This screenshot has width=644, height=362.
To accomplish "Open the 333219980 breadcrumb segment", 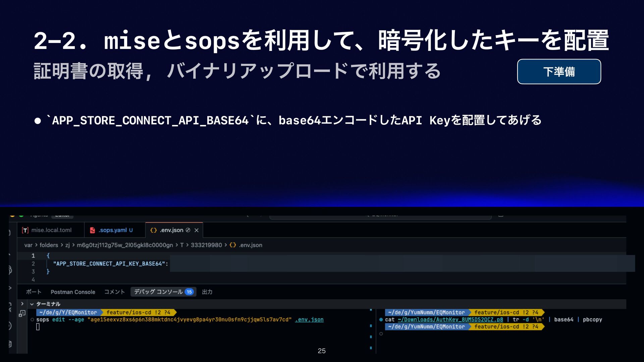I will (x=206, y=245).
